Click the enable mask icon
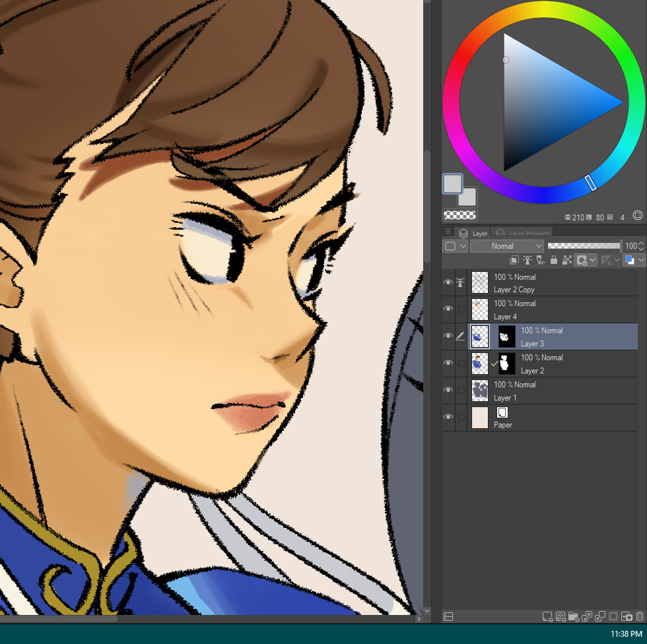The image size is (647, 644). pos(582,260)
